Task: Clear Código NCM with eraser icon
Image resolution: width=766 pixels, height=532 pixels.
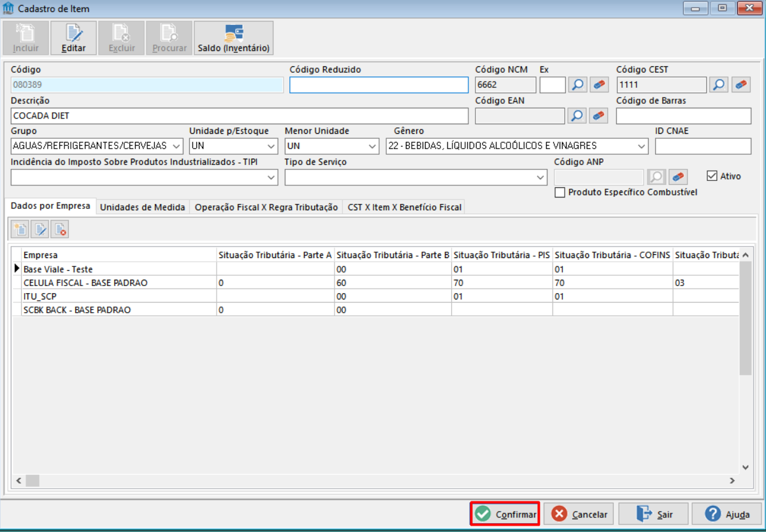Action: (x=599, y=85)
